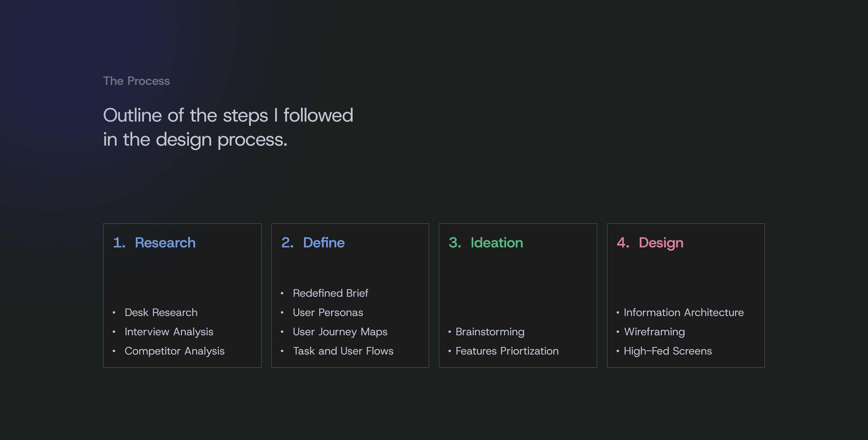The width and height of the screenshot is (868, 440).
Task: Click the word 'design process.' in headline
Action: [x=221, y=140]
